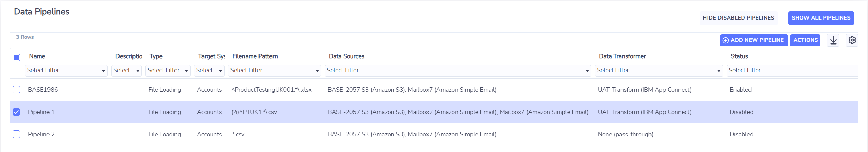Tick the Pipeline 2 row checkbox
This screenshot has width=868, height=152.
(x=16, y=134)
